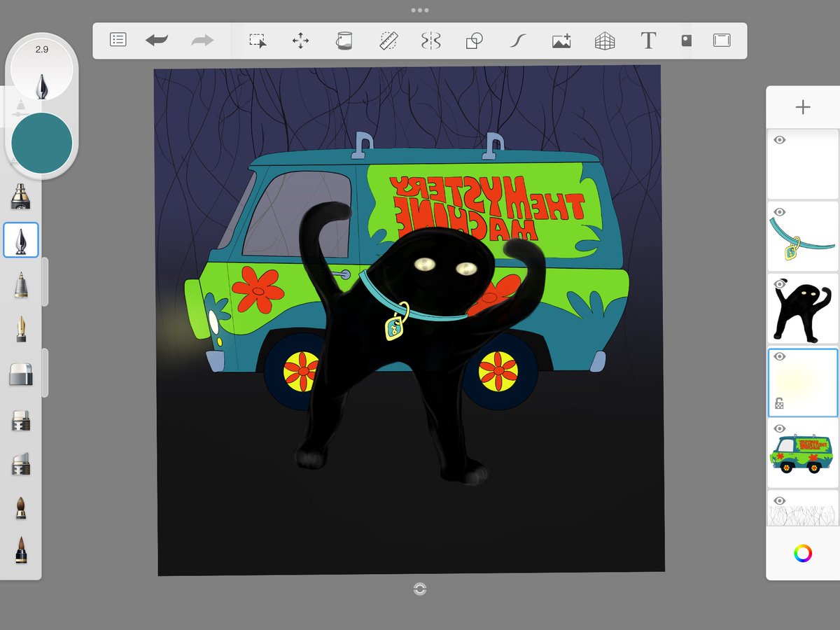840x630 pixels.
Task: Choose the gold-nib fountain pen brush
Action: coord(21,329)
